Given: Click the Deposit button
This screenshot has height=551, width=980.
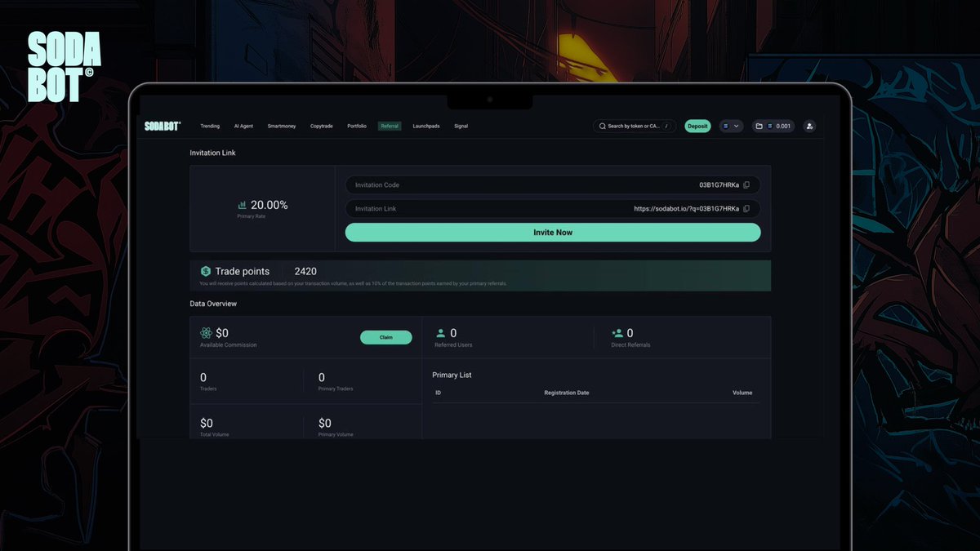Looking at the screenshot, I should (x=697, y=127).
